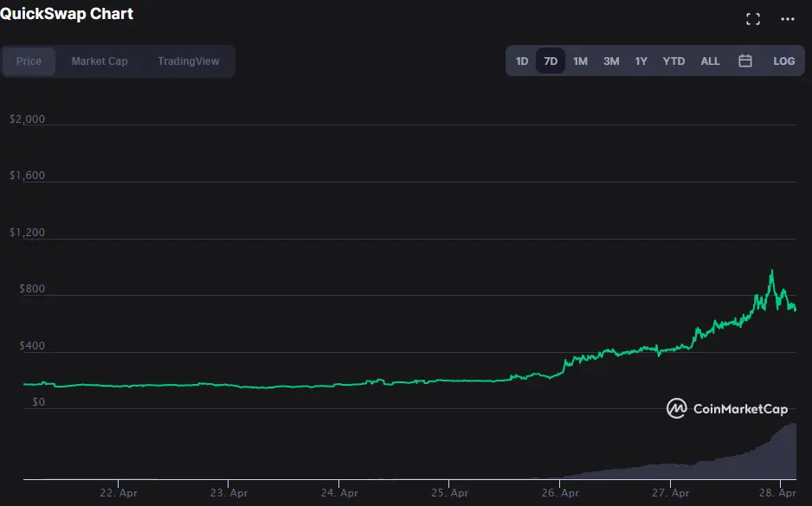Select the ALL time range
This screenshot has width=812, height=506.
(710, 61)
